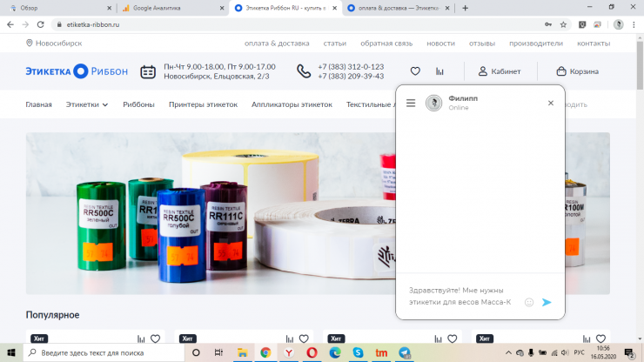Open saved passwords key icon
Viewport: 644px width, 362px height.
click(548, 24)
